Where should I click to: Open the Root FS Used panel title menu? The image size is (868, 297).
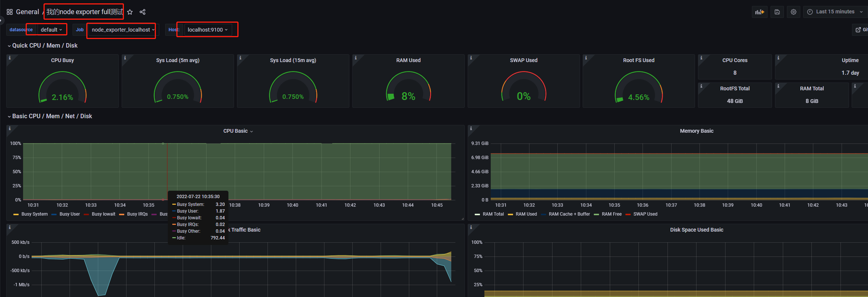[638, 60]
